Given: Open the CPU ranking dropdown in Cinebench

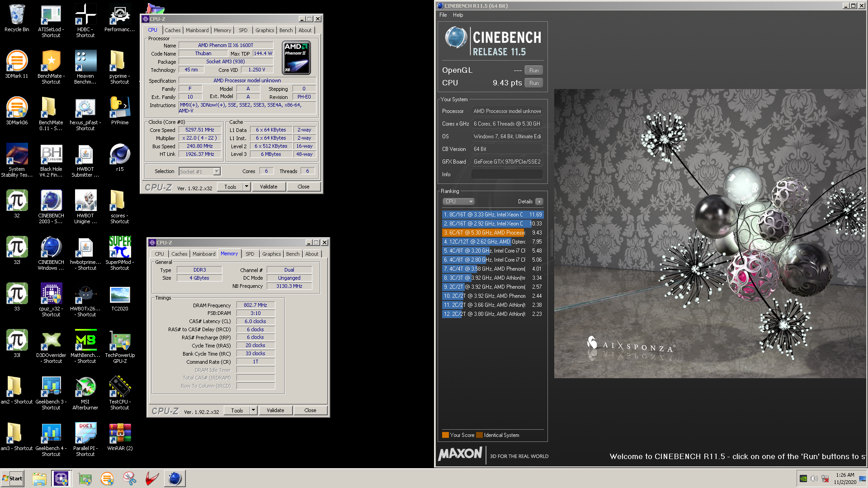Looking at the screenshot, I should [x=458, y=202].
